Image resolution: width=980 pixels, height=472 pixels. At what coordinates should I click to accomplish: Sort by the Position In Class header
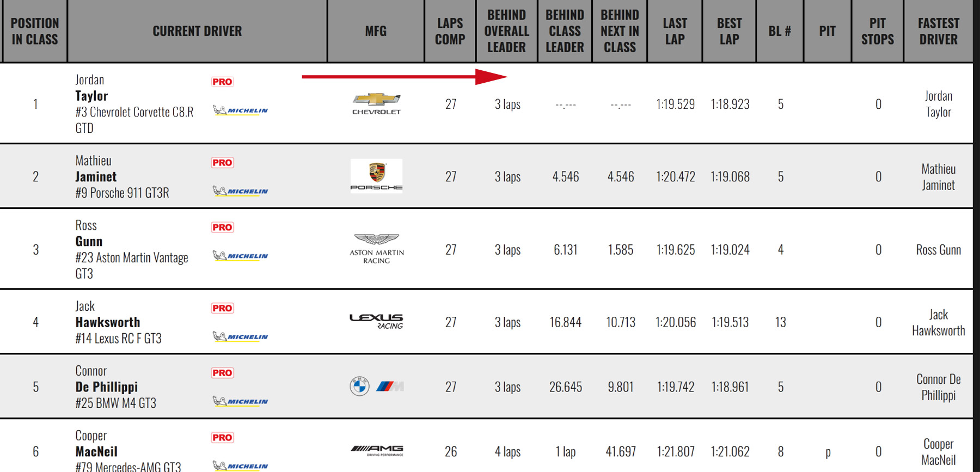(x=34, y=31)
